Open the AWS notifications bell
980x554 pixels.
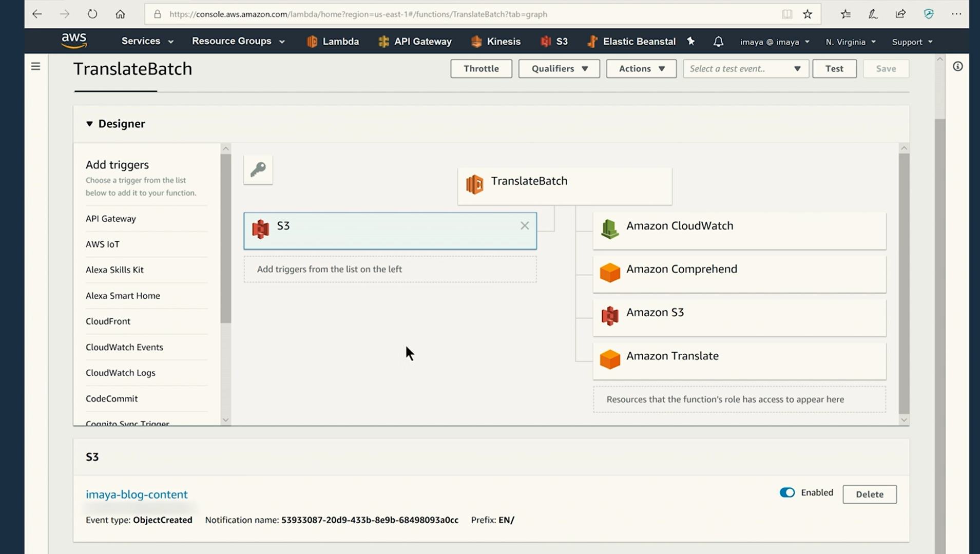point(718,42)
